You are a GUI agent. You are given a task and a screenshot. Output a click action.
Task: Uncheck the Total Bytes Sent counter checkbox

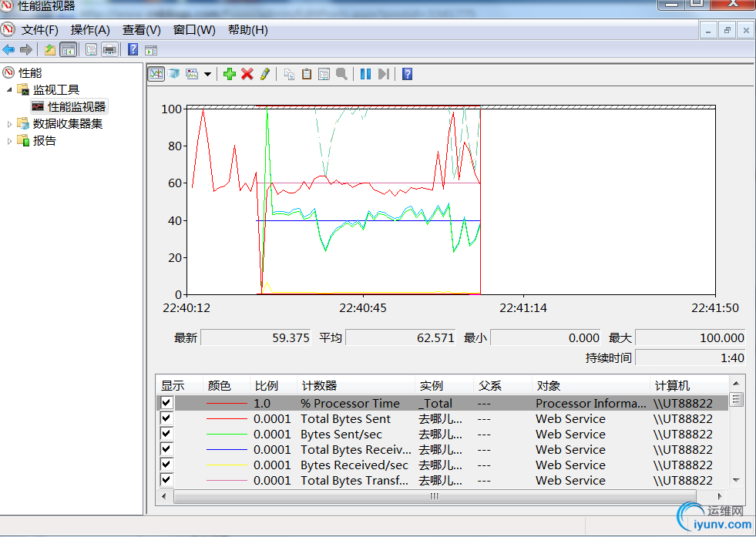pyautogui.click(x=166, y=418)
